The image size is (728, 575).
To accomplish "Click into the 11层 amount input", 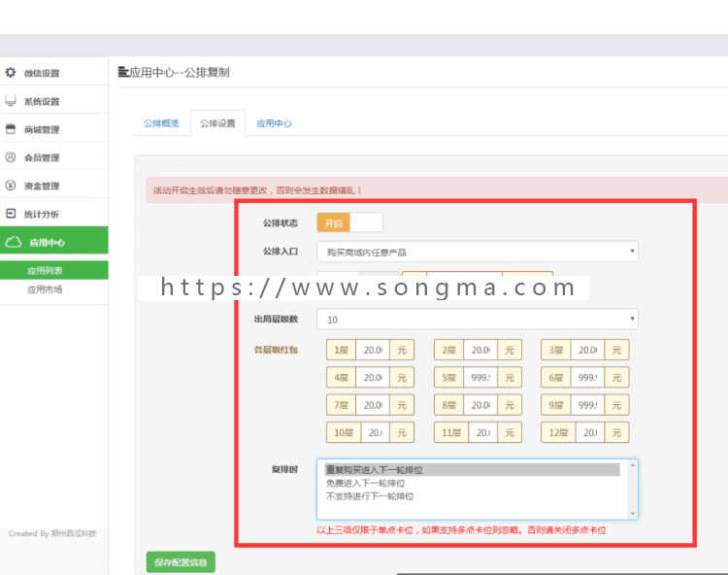I will click(x=483, y=433).
